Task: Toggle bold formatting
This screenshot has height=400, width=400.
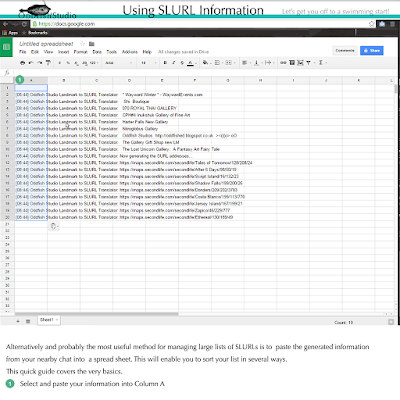Action: 165,63
